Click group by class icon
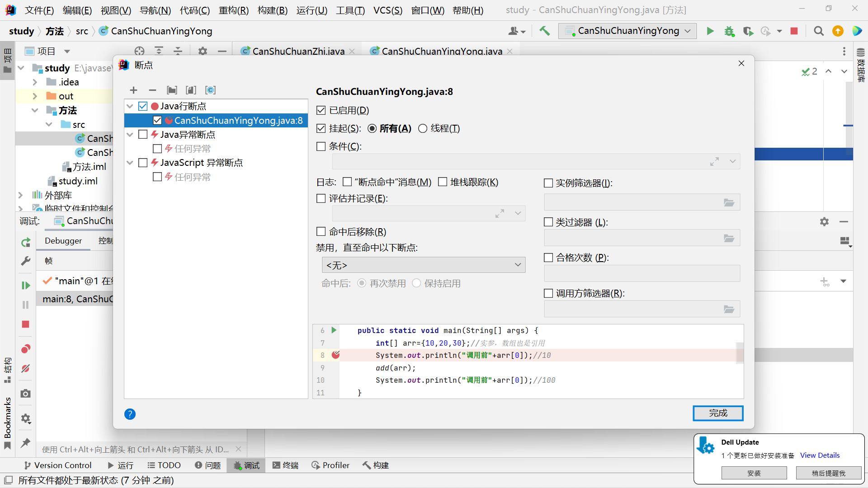Viewport: 868px width, 488px height. click(x=210, y=90)
